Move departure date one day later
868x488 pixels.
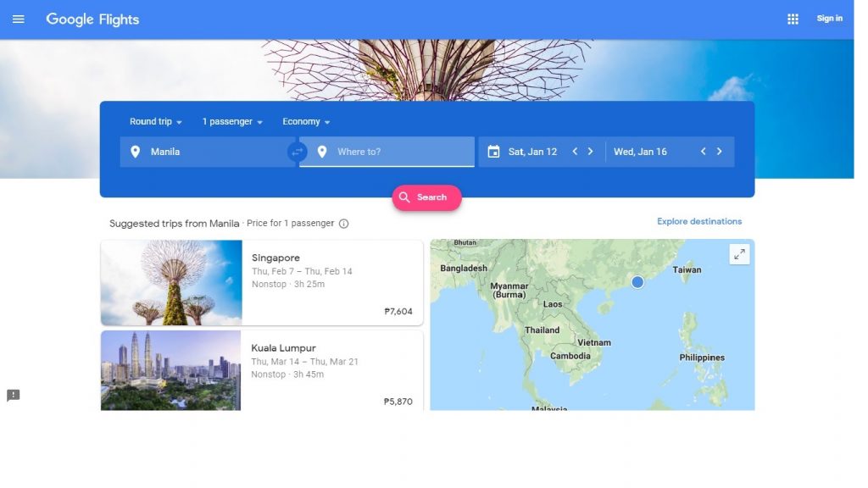tap(590, 151)
